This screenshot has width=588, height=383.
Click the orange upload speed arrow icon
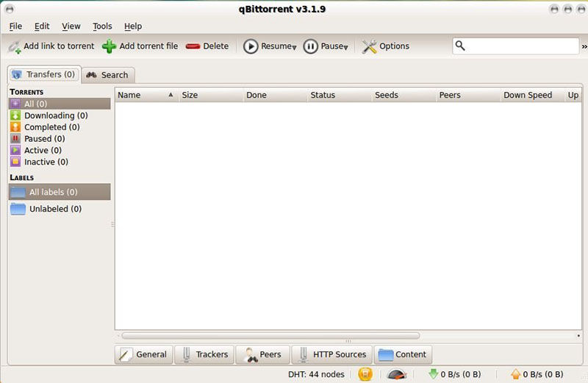click(516, 374)
